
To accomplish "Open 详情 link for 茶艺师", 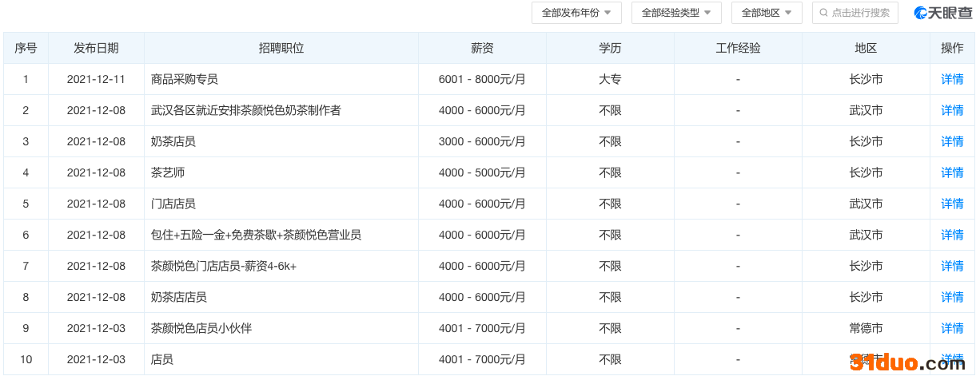I will [x=951, y=172].
